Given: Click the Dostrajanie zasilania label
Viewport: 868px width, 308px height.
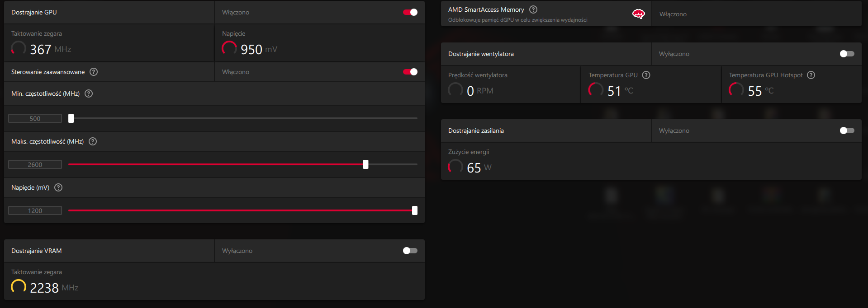Looking at the screenshot, I should tap(476, 131).
